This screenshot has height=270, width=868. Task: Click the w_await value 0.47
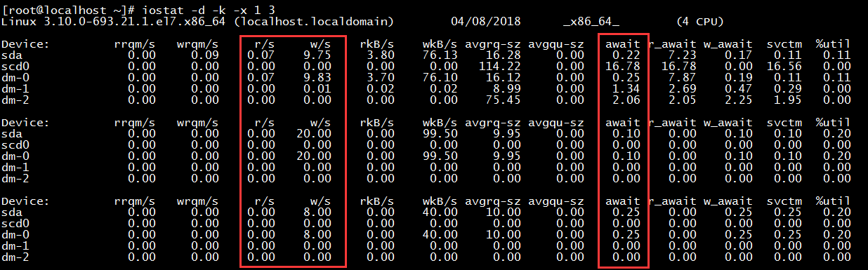(x=739, y=88)
